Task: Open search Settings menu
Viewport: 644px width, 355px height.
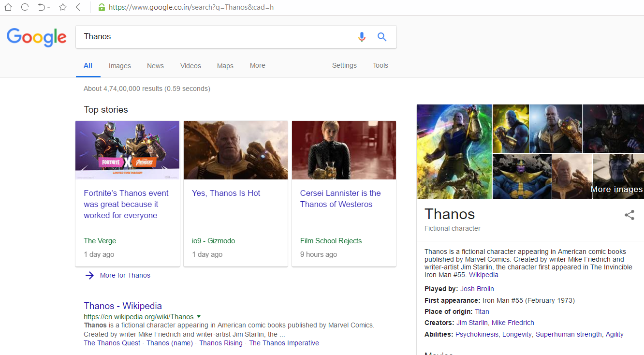Action: pos(344,65)
